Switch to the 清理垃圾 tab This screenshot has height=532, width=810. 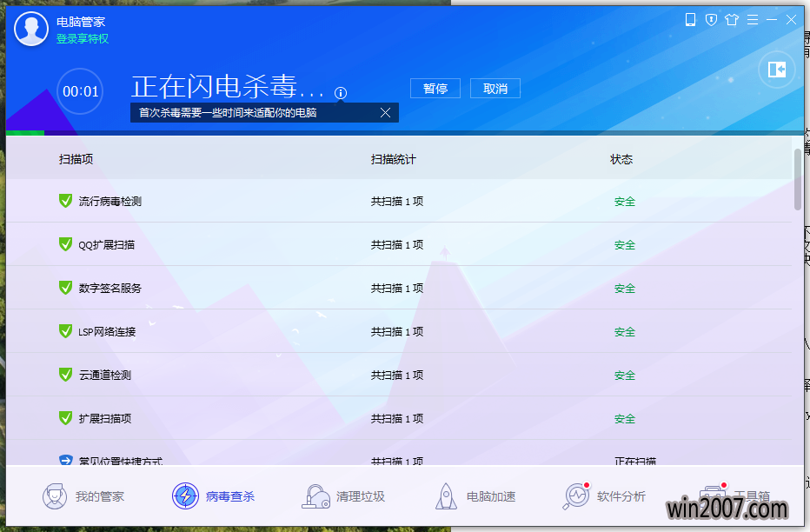click(x=343, y=496)
